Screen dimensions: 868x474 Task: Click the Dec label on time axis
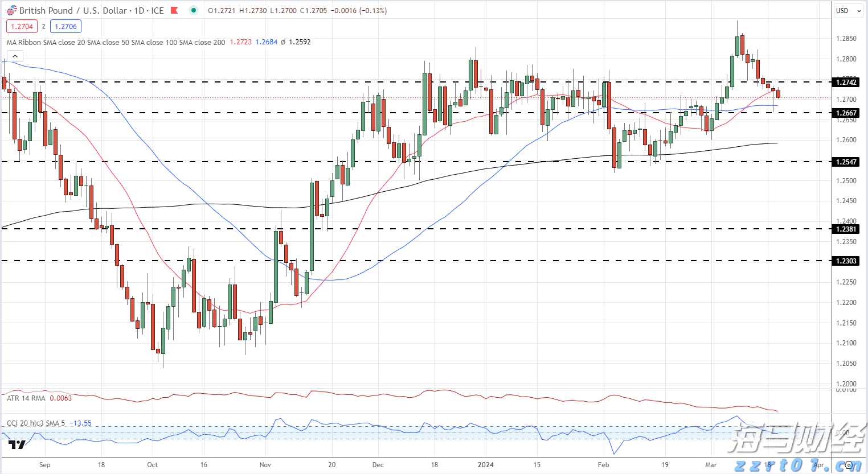coord(378,465)
